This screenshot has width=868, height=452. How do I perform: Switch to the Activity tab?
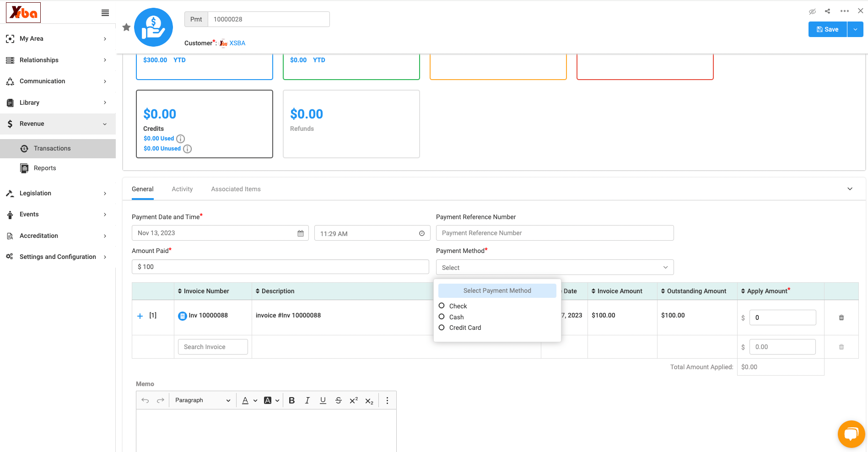[182, 189]
